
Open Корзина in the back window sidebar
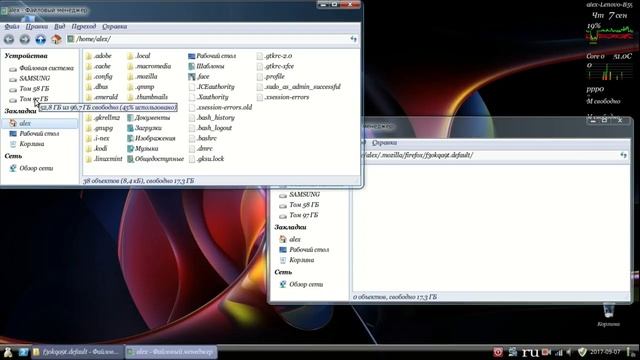pyautogui.click(x=296, y=260)
